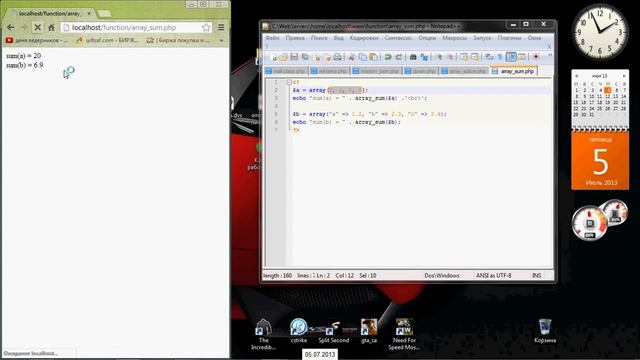
Task: Click the Zoom In toolbar icon
Action: (x=440, y=57)
